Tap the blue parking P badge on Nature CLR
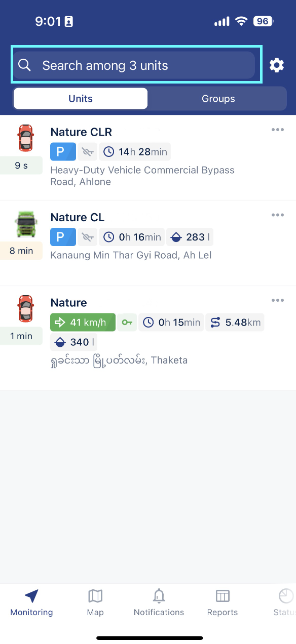Screen dimensions: 296x644 [x=63, y=151]
